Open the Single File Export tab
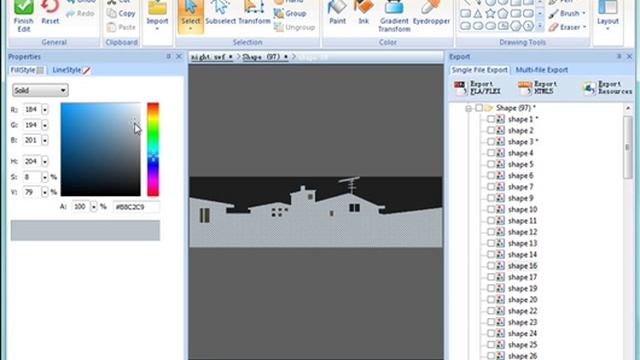Viewport: 640px width, 360px height. 480,70
